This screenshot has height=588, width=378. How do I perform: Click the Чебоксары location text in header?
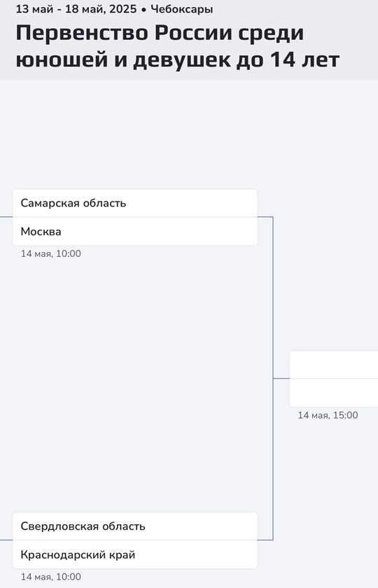pos(182,9)
